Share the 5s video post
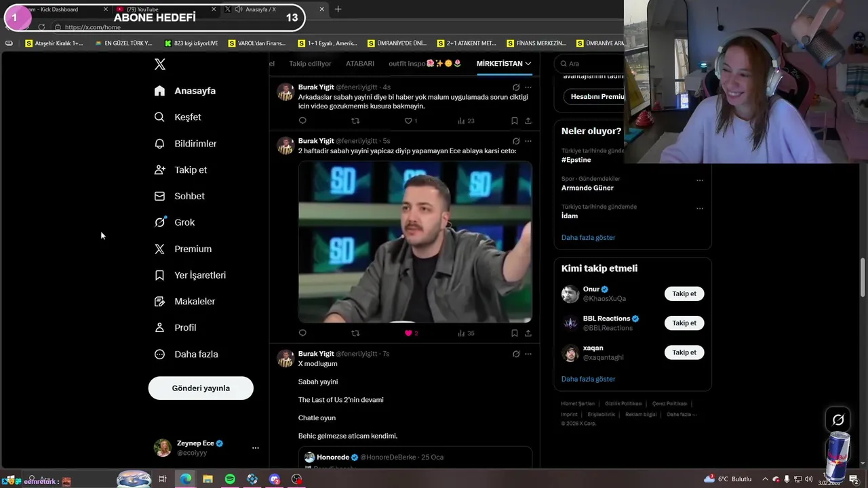This screenshot has width=868, height=488. tap(528, 333)
